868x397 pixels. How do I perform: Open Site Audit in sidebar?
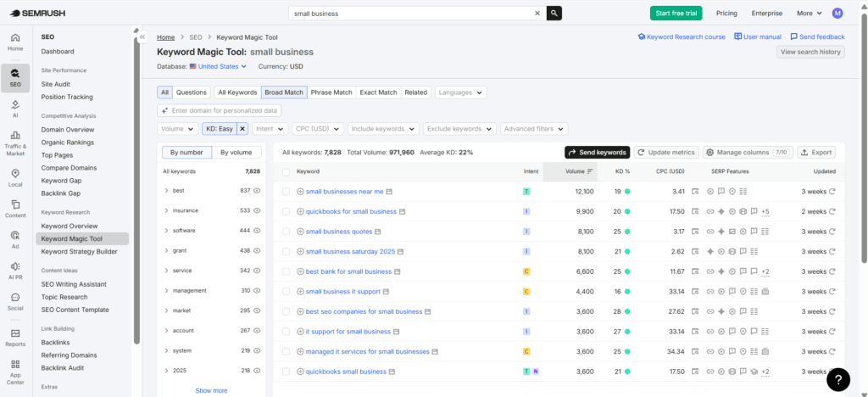(55, 84)
